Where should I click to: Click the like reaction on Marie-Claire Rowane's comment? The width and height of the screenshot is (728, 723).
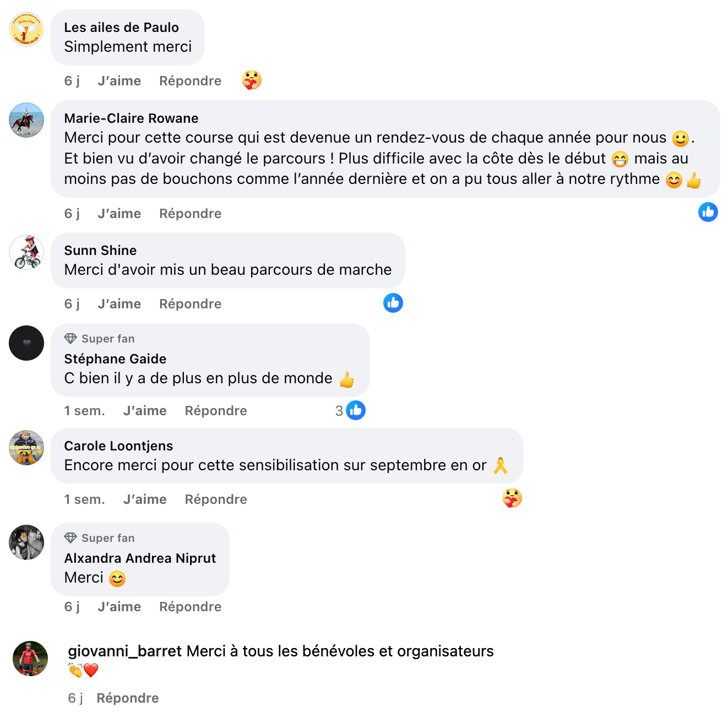tap(708, 212)
